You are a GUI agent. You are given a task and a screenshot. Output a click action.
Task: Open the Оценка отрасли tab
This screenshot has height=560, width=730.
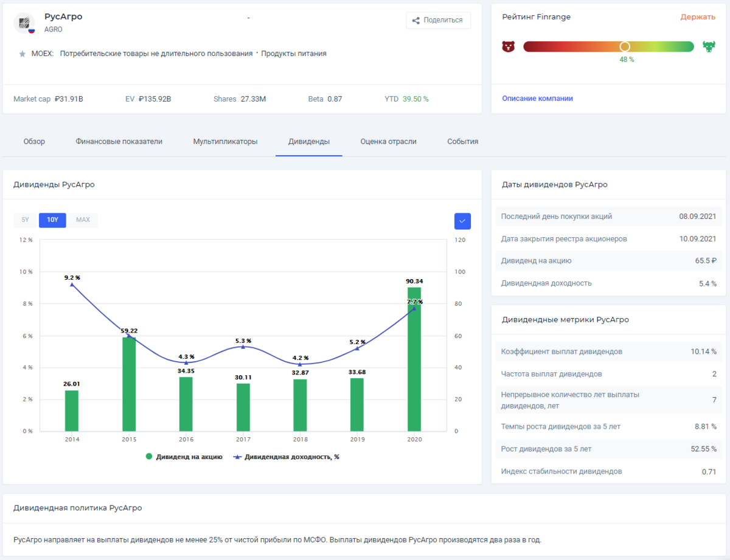(x=388, y=142)
